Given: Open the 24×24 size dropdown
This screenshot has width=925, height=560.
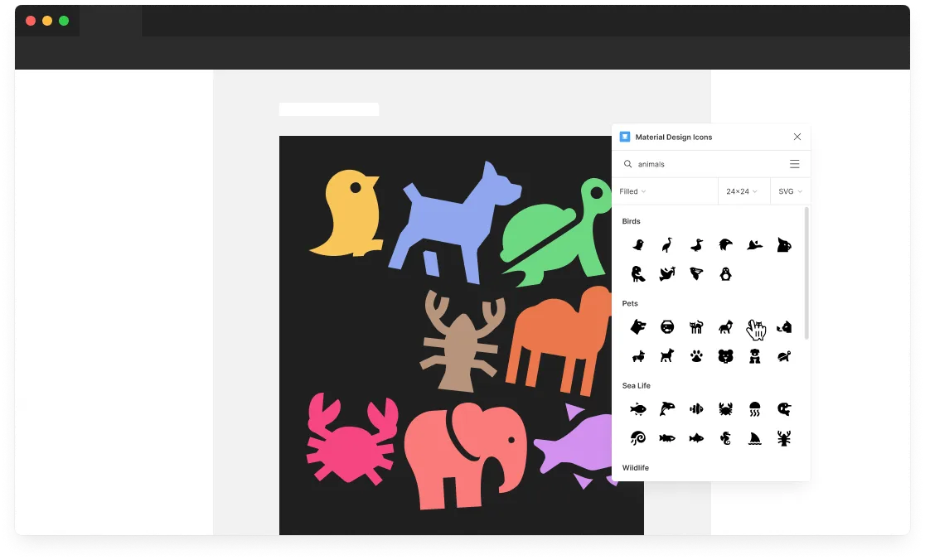Looking at the screenshot, I should point(742,191).
